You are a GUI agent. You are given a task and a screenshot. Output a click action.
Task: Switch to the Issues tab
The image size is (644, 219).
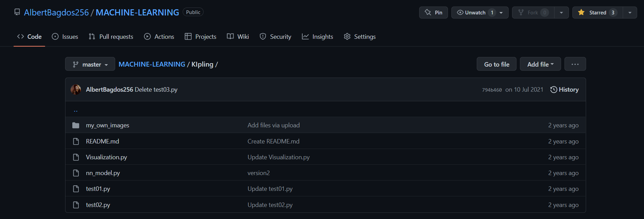pos(65,37)
